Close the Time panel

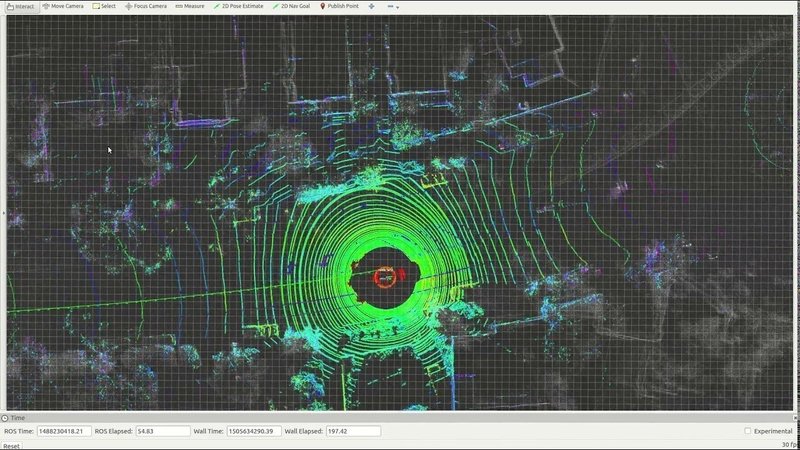795,418
